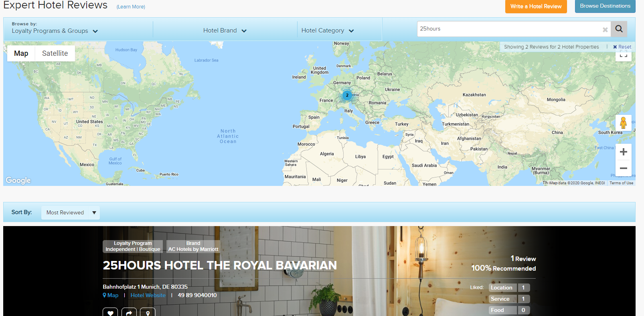Click the Independent | Boutique loyalty tag
The height and width of the screenshot is (316, 644).
[x=133, y=247]
